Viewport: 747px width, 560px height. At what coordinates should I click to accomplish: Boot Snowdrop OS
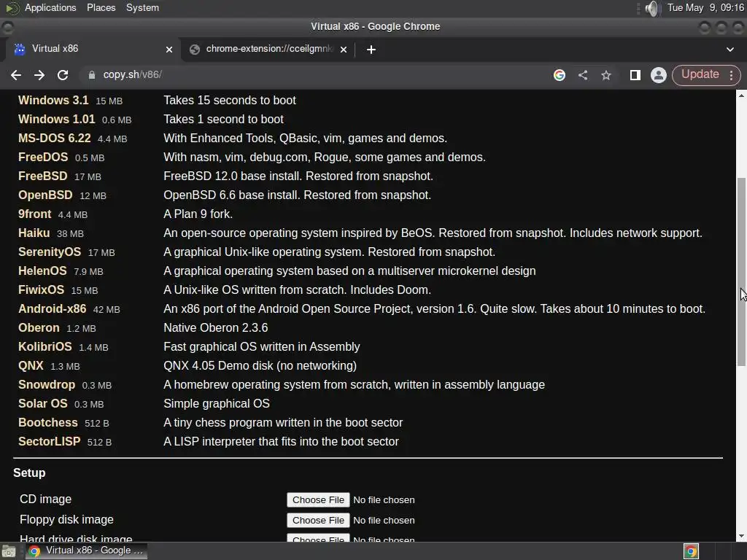pos(47,385)
